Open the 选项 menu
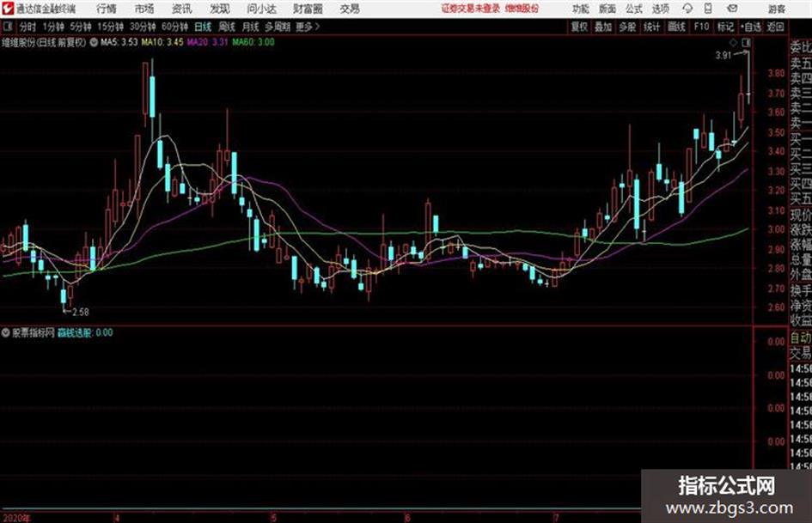 point(660,9)
